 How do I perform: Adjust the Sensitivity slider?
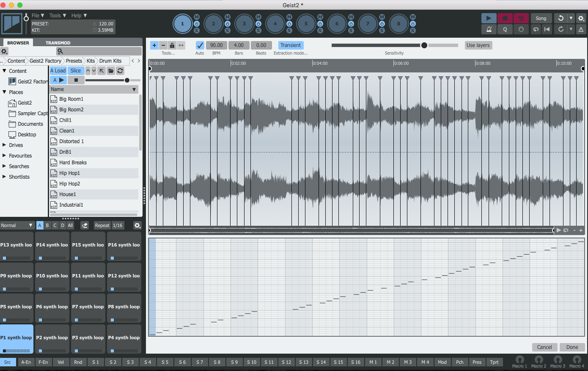click(395, 45)
